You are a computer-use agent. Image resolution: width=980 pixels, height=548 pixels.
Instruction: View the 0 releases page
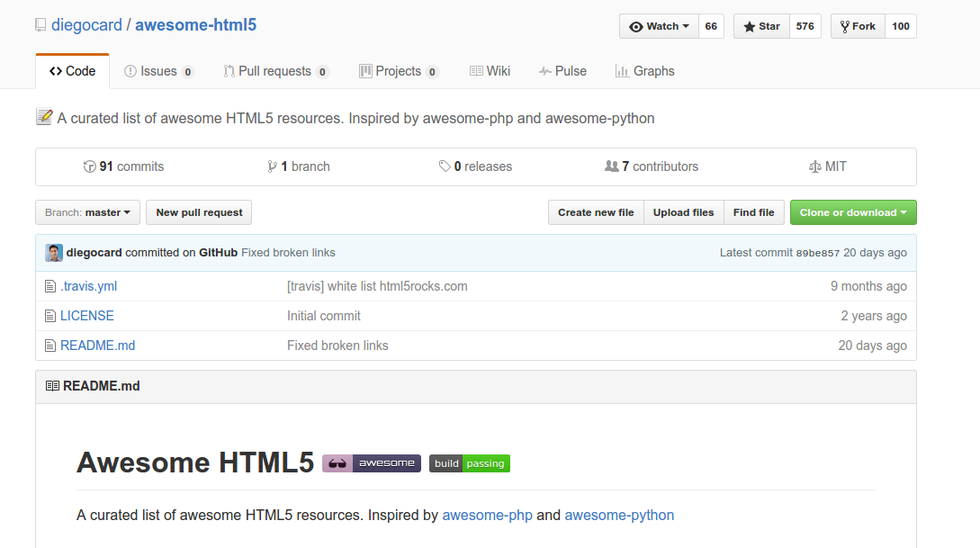click(476, 166)
